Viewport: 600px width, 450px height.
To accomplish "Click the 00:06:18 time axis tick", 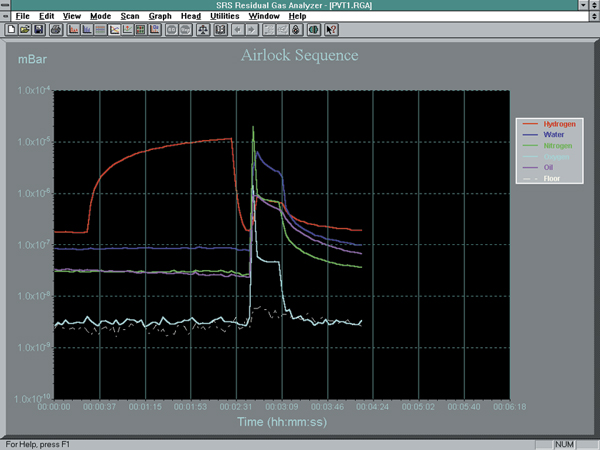I will (510, 406).
